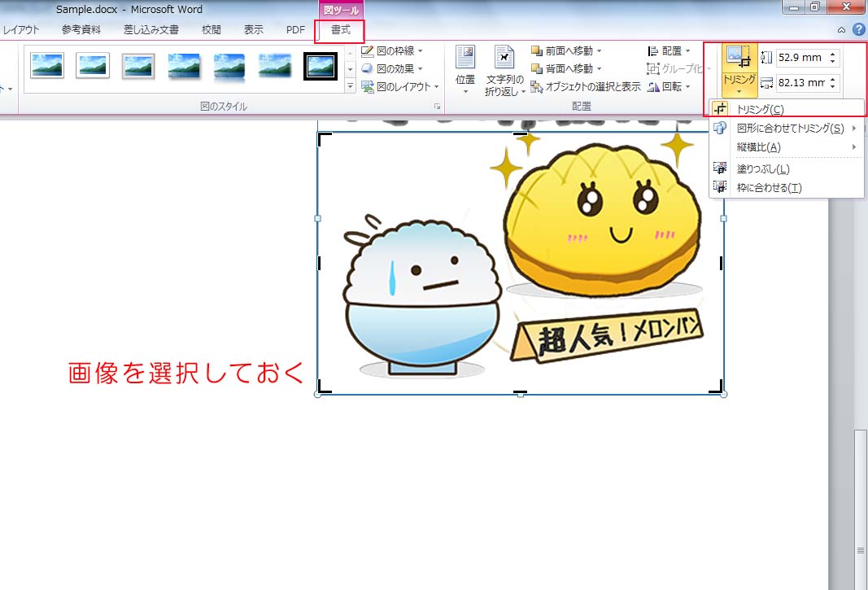Switch to the 校閲 Review tab

(212, 30)
